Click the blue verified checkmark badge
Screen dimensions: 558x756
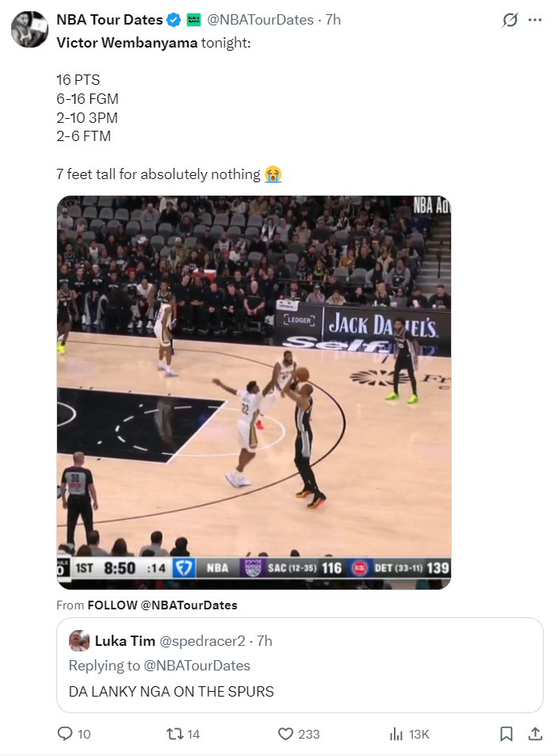(x=174, y=20)
